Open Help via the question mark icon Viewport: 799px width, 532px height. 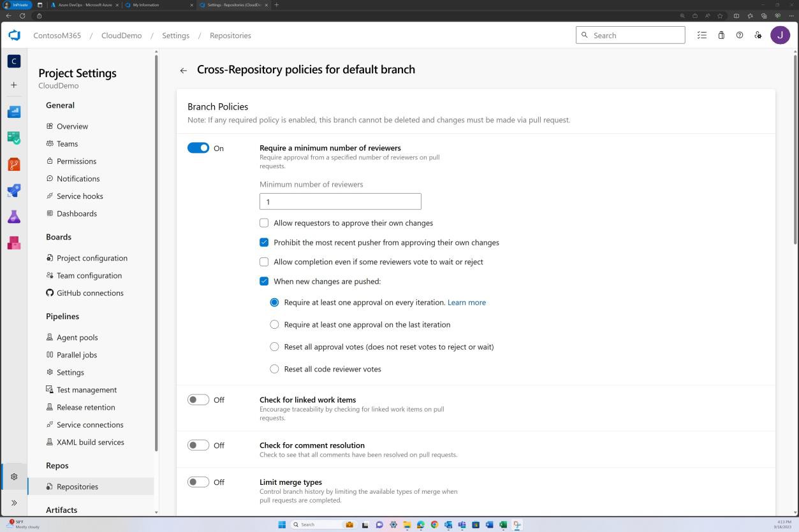[x=739, y=35]
